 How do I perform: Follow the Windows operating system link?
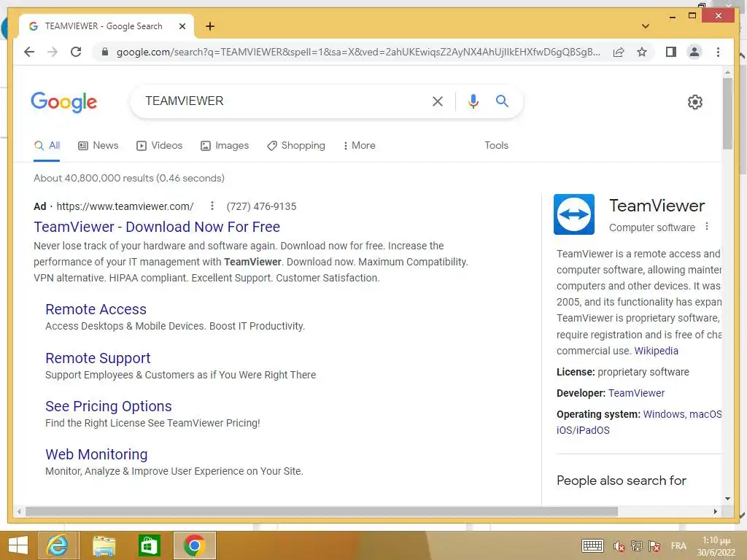664,414
